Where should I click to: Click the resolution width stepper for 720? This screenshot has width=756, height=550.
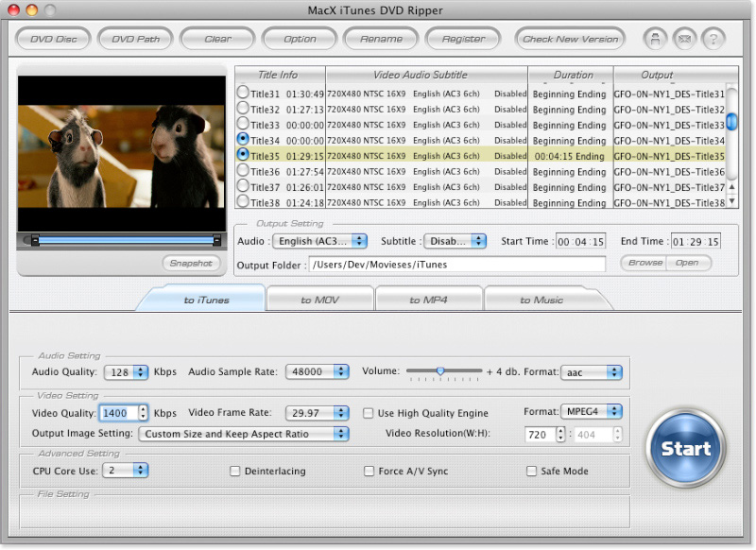pos(560,435)
